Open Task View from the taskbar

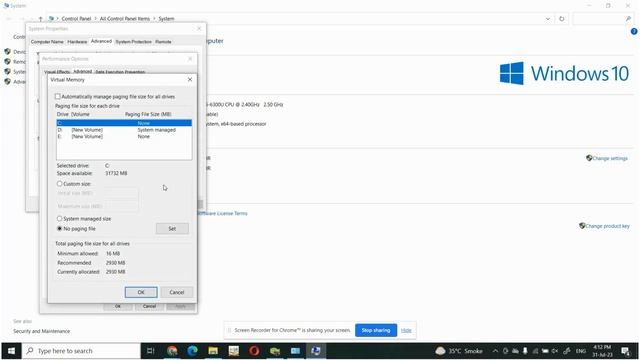pyautogui.click(x=150, y=351)
